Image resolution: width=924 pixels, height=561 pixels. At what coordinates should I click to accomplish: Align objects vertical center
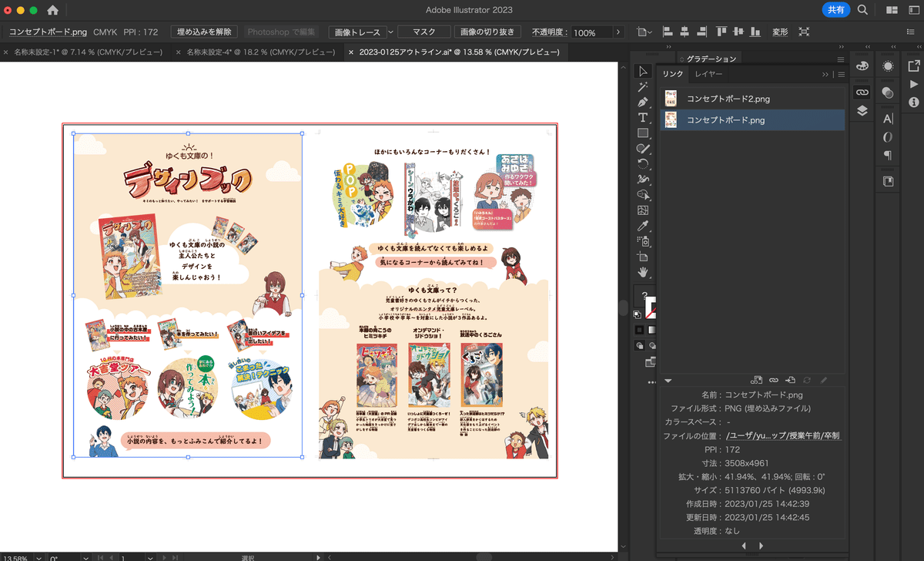click(x=738, y=32)
